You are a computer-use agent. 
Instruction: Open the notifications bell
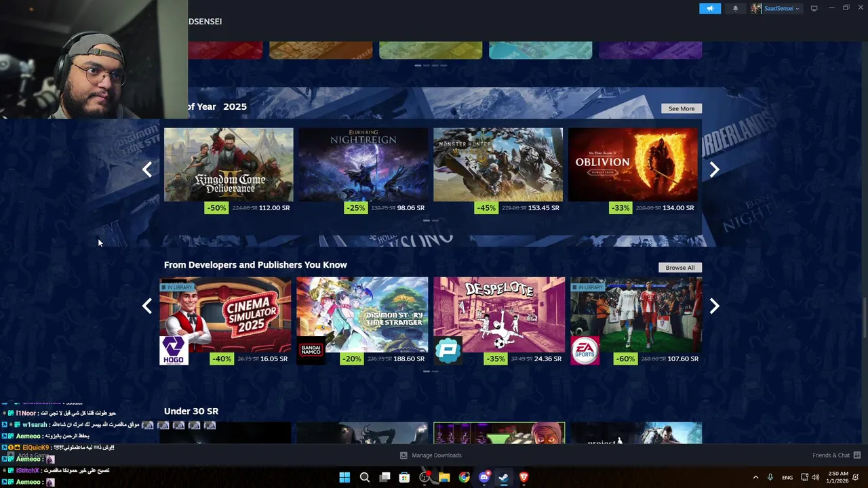735,9
